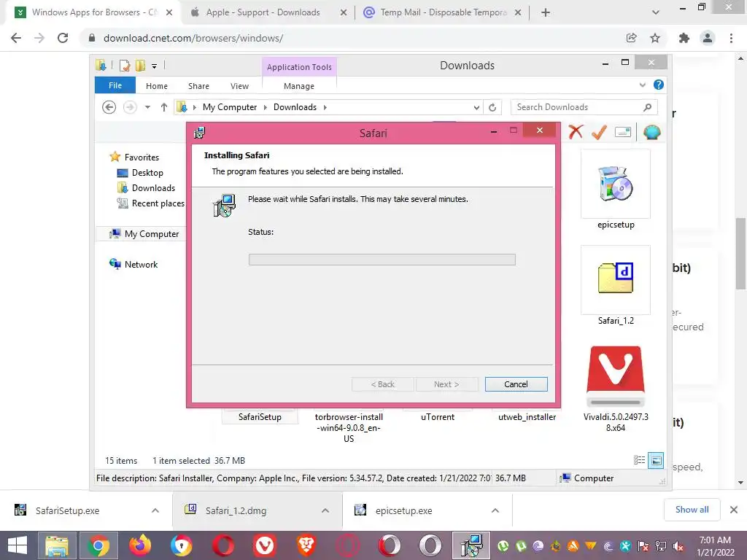The height and width of the screenshot is (560, 747).
Task: Open a new Chrome tab
Action: (546, 12)
